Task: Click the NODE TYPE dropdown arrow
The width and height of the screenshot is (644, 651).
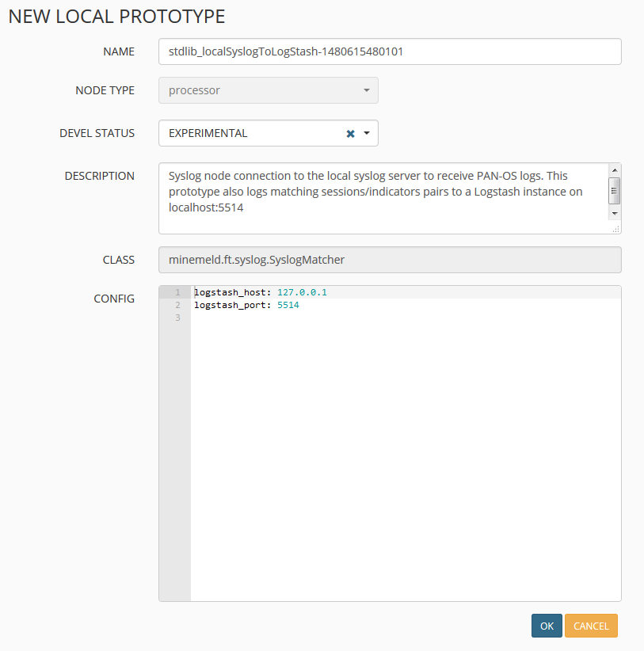Action: [367, 90]
